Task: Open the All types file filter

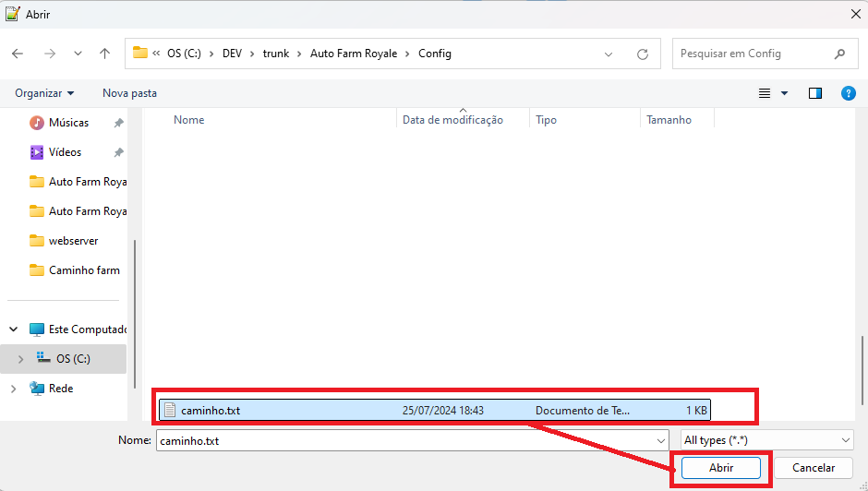Action: [766, 440]
